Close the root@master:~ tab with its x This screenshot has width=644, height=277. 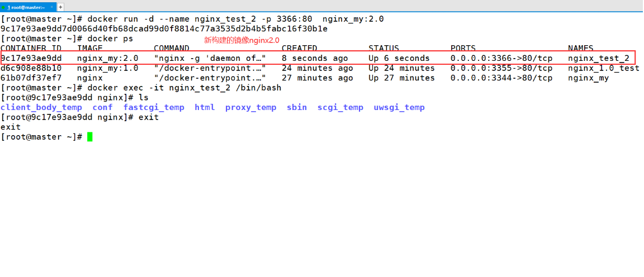[51, 7]
